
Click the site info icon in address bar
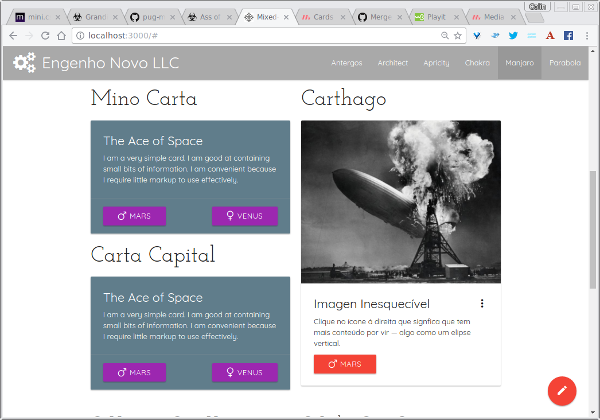click(80, 36)
